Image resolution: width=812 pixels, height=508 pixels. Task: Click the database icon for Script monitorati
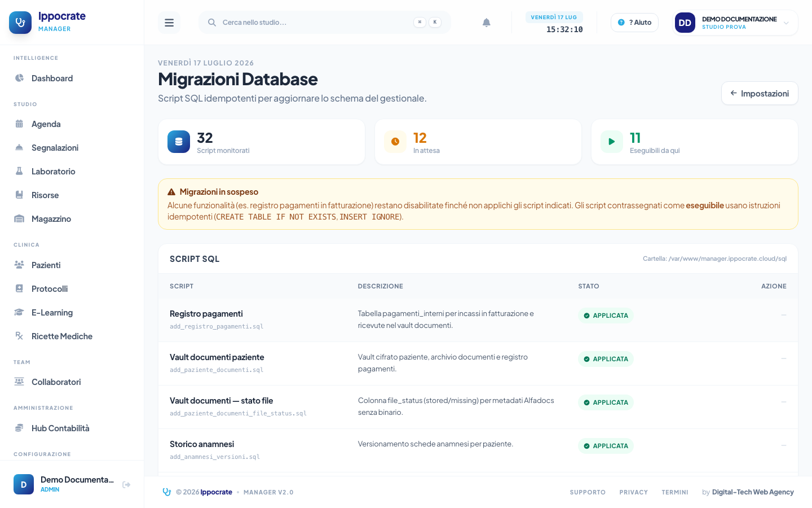(x=179, y=142)
